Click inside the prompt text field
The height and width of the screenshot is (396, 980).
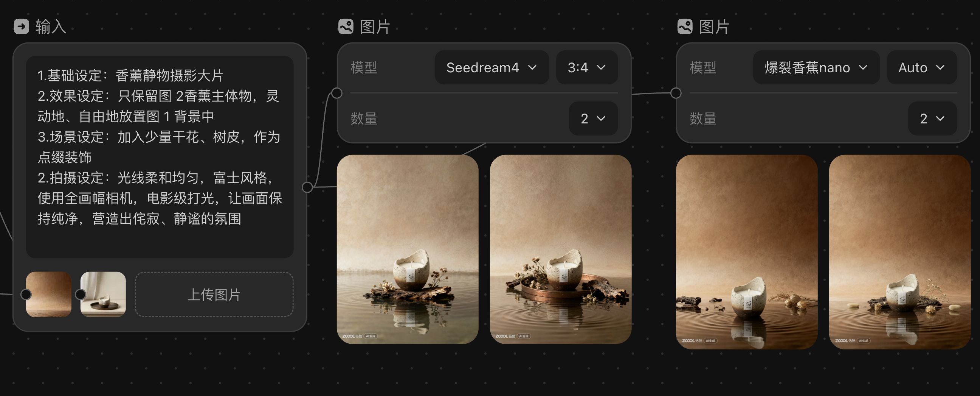tap(160, 157)
